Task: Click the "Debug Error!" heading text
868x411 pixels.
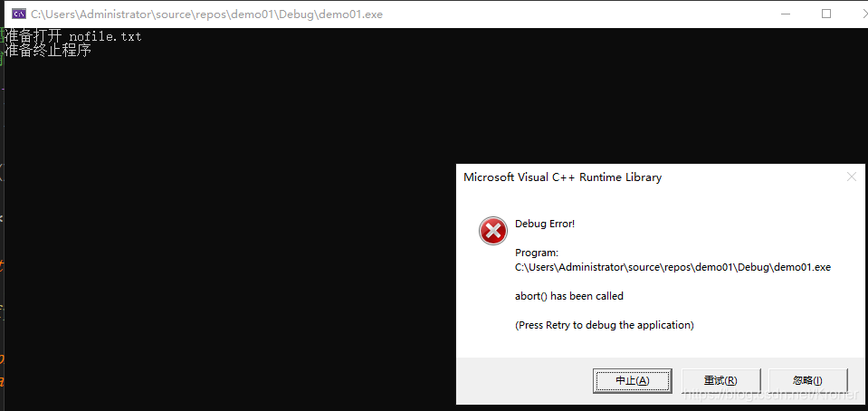Action: pos(545,224)
